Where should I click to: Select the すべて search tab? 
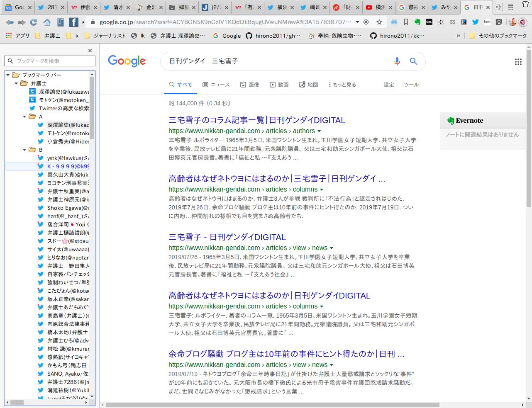[181, 85]
